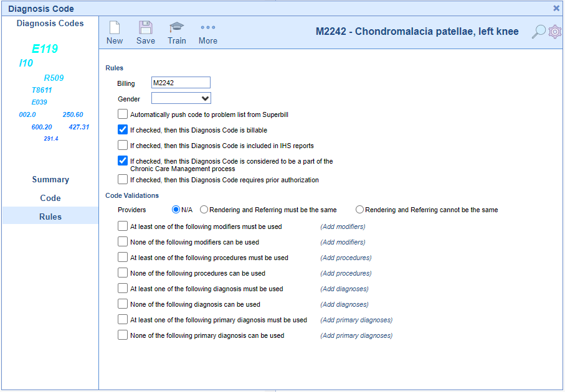Open diagnosis code E039

coord(39,102)
